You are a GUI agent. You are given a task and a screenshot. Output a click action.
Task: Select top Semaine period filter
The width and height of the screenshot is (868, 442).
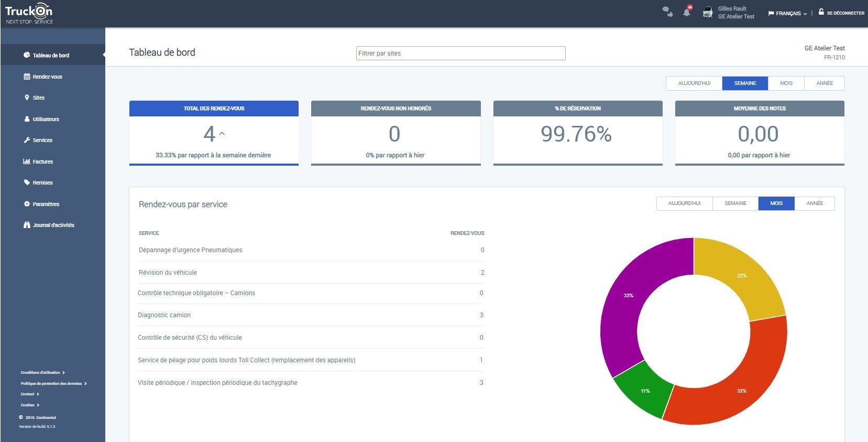pos(745,83)
